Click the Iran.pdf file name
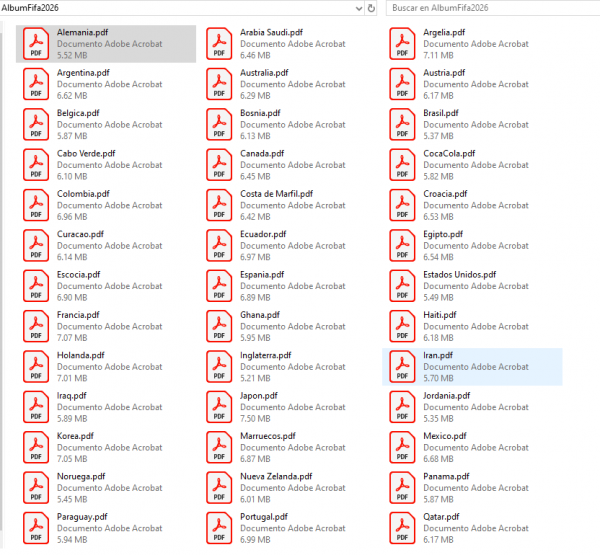This screenshot has height=555, width=600. coord(438,356)
